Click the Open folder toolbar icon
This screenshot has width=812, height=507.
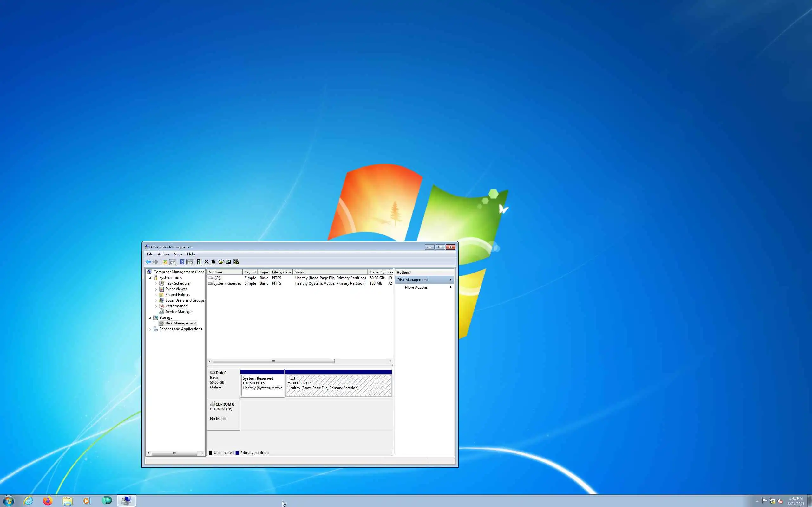221,262
